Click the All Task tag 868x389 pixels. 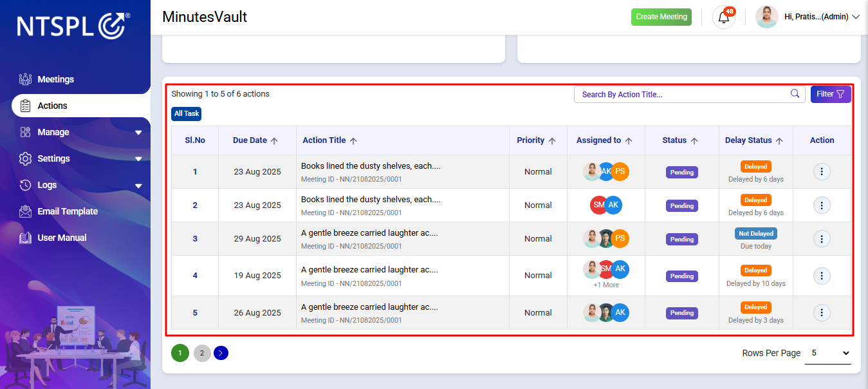[x=187, y=113]
